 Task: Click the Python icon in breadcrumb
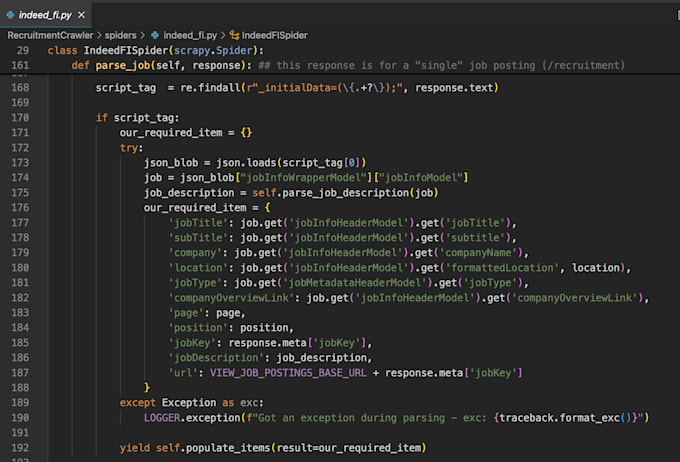click(155, 35)
